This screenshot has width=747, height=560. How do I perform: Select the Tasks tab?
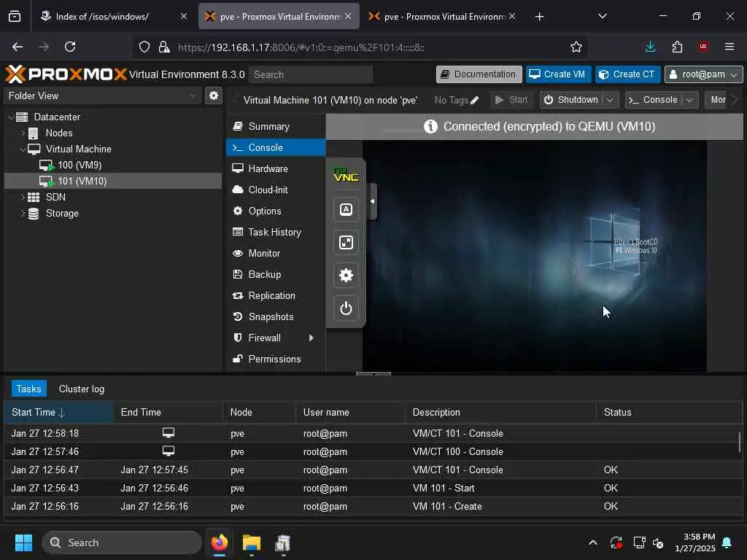[x=28, y=389]
